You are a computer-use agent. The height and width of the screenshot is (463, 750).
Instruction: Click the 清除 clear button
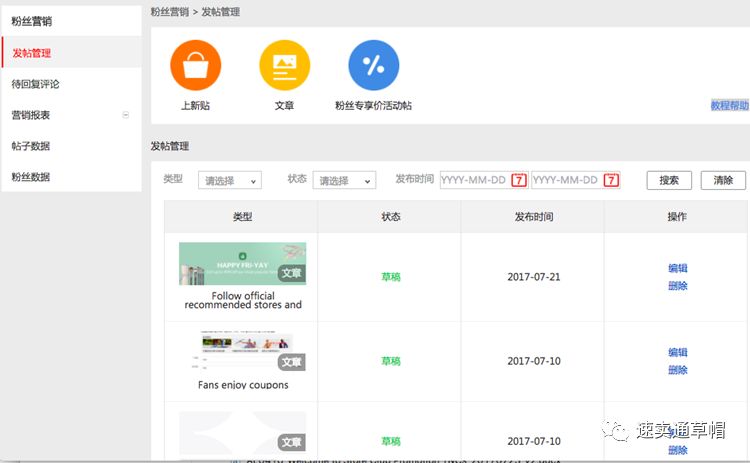click(x=723, y=180)
